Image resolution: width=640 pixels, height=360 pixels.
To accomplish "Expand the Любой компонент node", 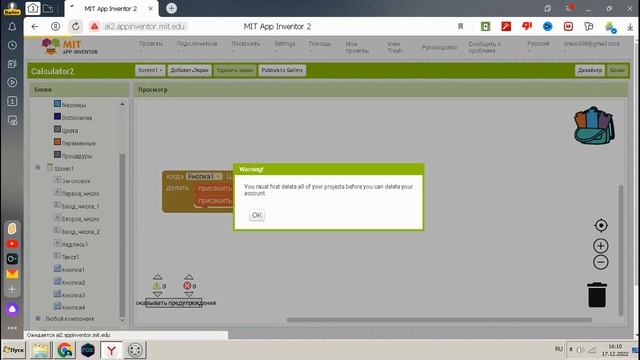I will (38, 318).
